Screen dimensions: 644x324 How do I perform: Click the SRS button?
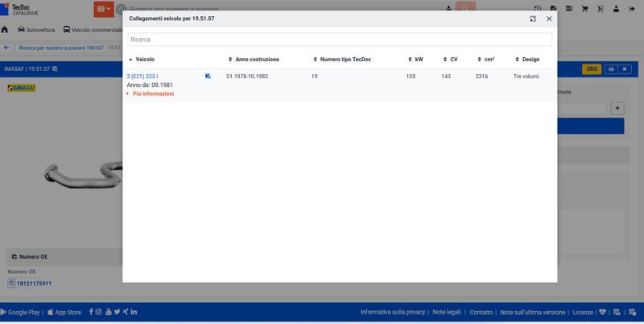click(x=592, y=69)
